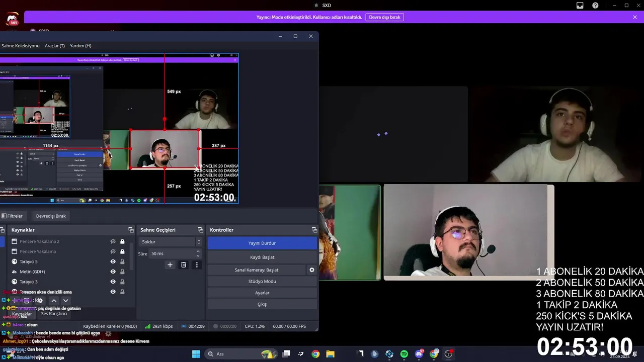The image size is (644, 362).
Task: Open Ayarlar settings
Action: coord(262,293)
